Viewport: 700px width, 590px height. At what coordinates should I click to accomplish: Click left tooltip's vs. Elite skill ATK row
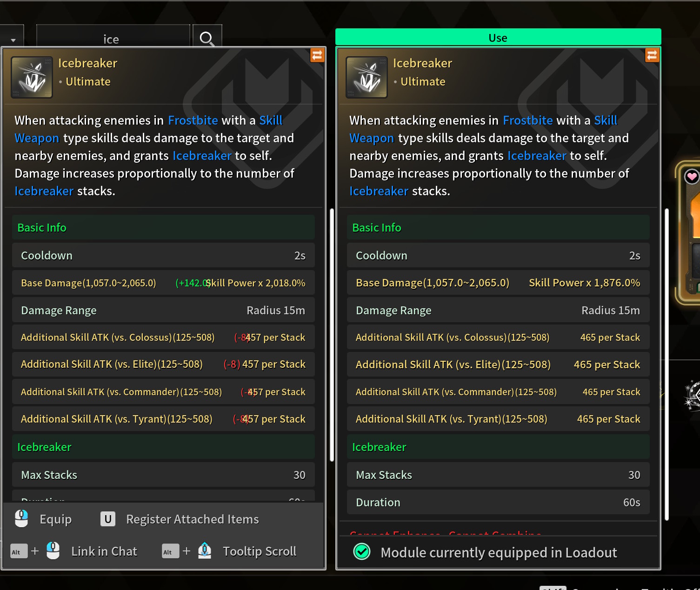(x=163, y=364)
